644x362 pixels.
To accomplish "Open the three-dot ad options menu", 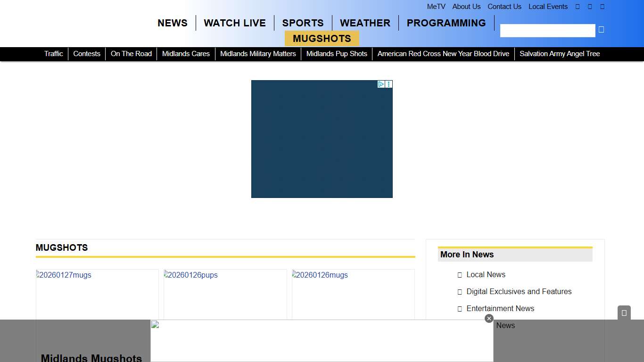I will (x=389, y=84).
